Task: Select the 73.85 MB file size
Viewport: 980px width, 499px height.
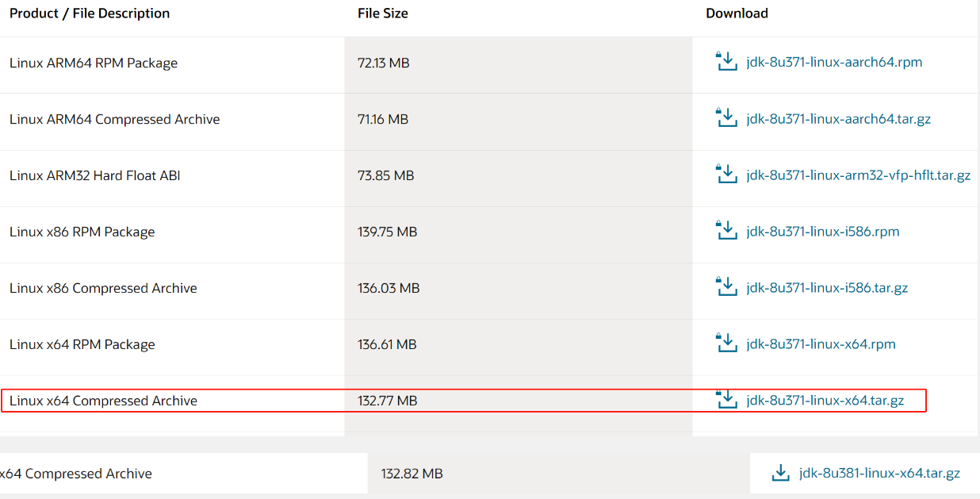Action: (386, 175)
